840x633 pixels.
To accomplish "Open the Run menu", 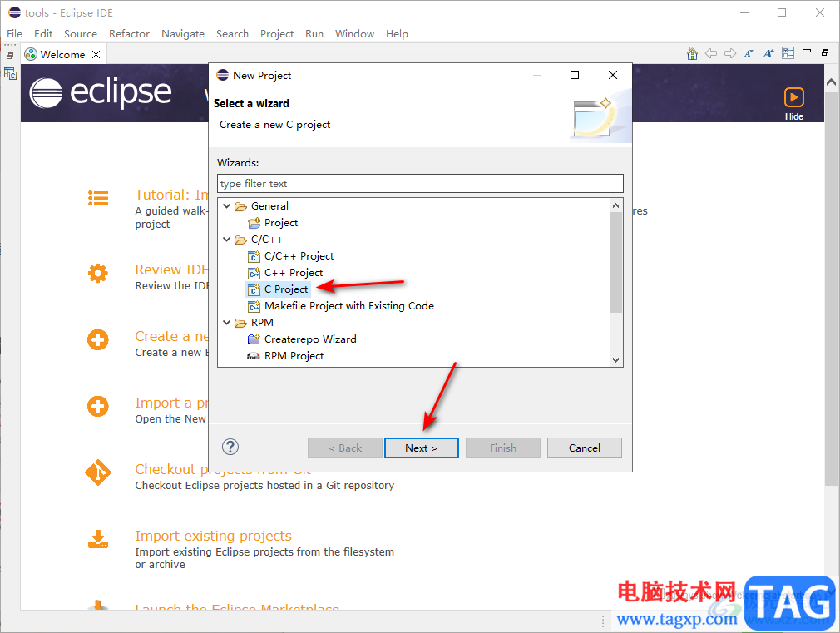I will [x=314, y=34].
